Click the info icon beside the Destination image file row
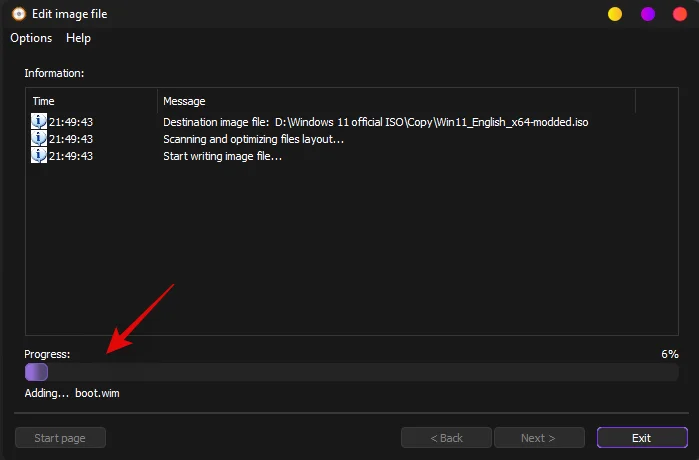The width and height of the screenshot is (699, 460). pos(39,122)
